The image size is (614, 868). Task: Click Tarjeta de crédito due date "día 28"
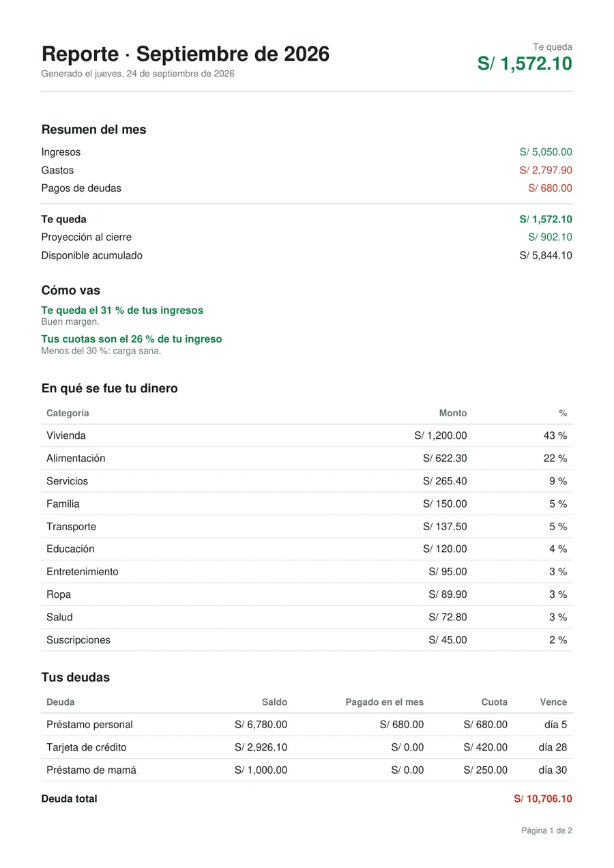(553, 747)
